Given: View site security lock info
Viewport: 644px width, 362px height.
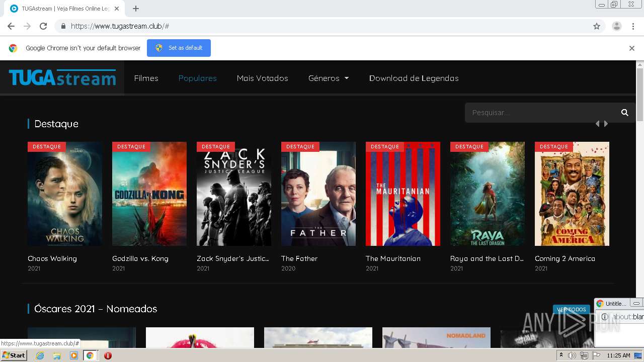Looking at the screenshot, I should point(63,26).
